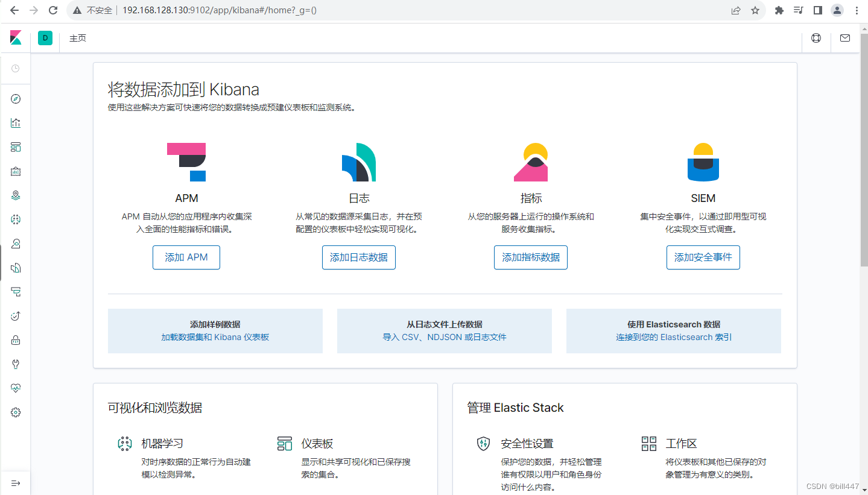Open Chrome three-dot menu
Viewport: 868px width, 495px height.
click(x=857, y=10)
